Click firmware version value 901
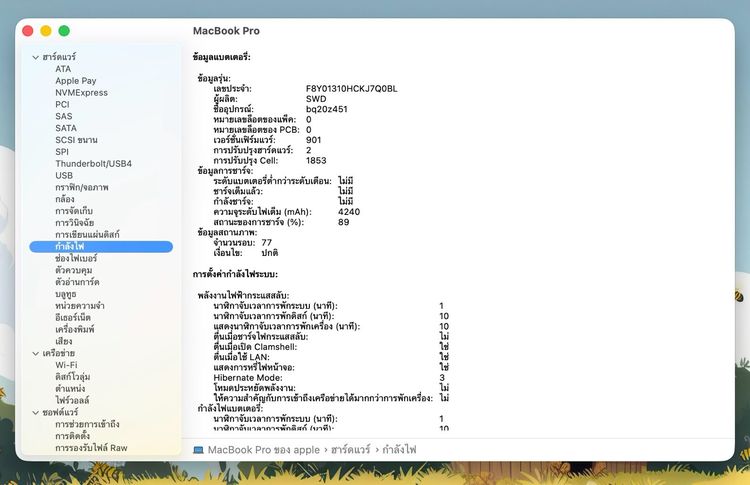The height and width of the screenshot is (485, 750). click(x=313, y=140)
